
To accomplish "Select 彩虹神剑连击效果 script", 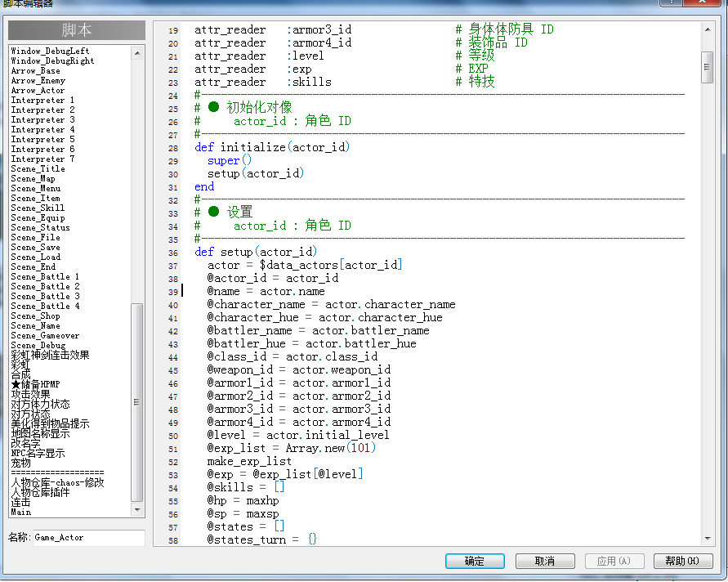I will tap(50, 355).
